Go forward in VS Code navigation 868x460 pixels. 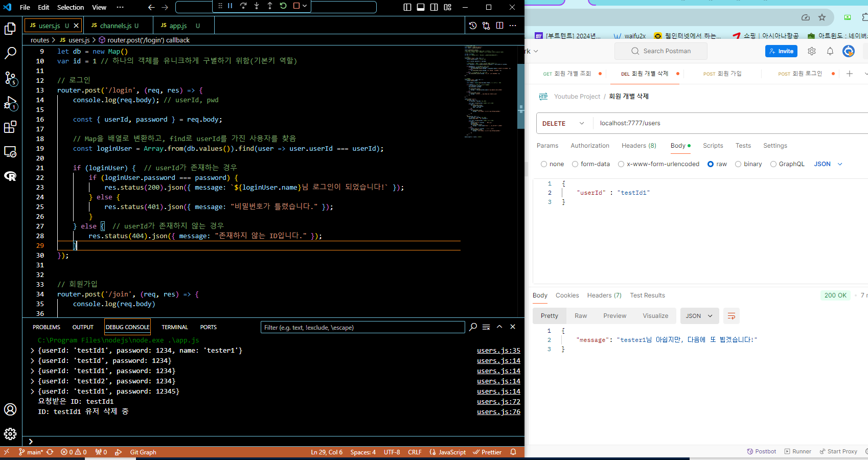click(x=165, y=7)
